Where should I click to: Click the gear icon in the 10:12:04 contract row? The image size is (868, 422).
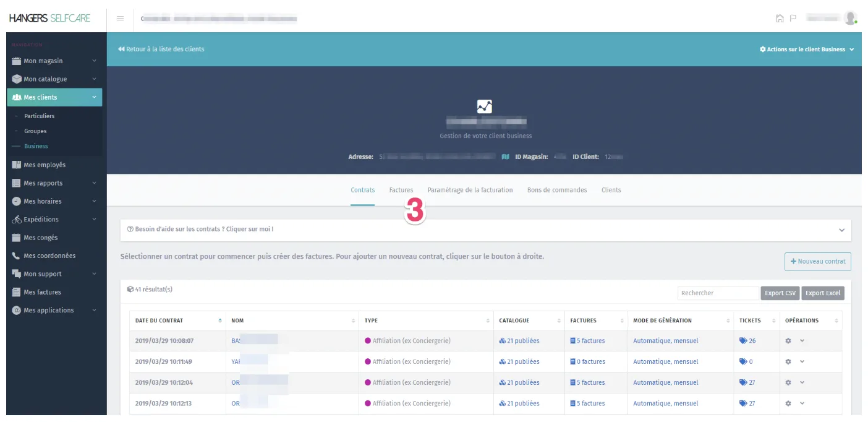(788, 382)
